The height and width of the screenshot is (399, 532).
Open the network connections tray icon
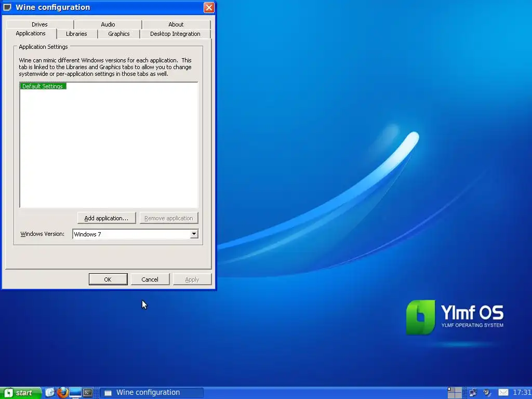point(473,393)
